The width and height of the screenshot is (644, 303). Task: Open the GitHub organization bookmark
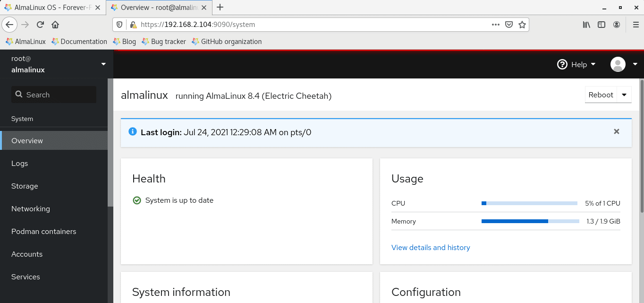pyautogui.click(x=227, y=42)
